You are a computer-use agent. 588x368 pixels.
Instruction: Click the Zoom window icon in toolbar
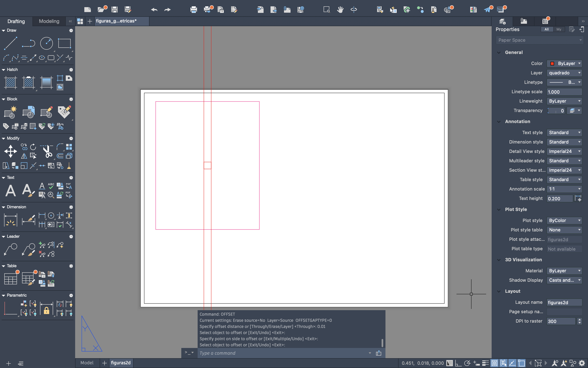click(326, 9)
